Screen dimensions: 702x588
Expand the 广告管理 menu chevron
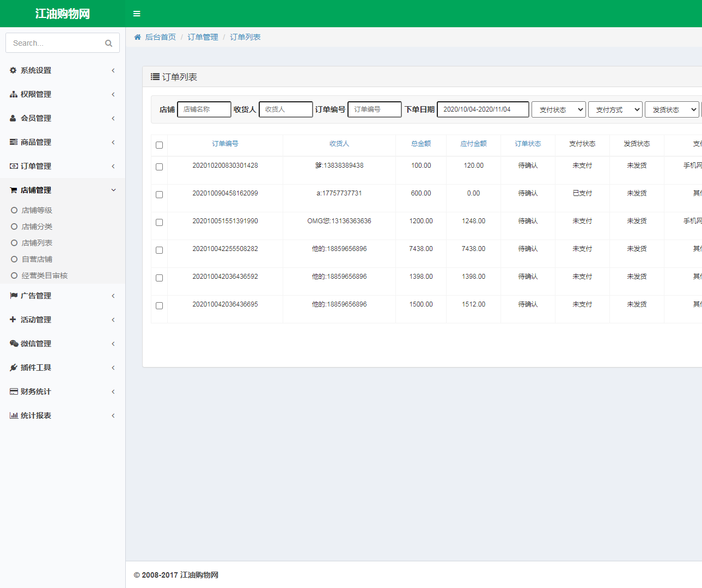tap(113, 296)
